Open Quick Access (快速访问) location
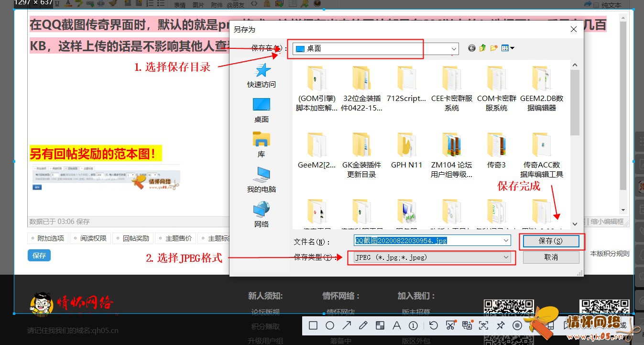This screenshot has width=644, height=345. pyautogui.click(x=262, y=76)
